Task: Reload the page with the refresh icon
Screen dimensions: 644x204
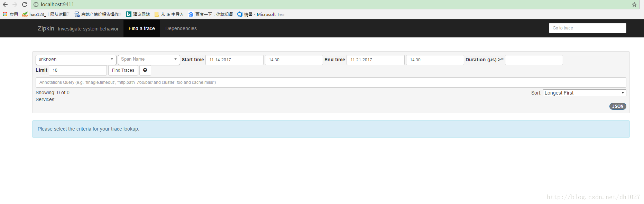Action: pos(25,5)
